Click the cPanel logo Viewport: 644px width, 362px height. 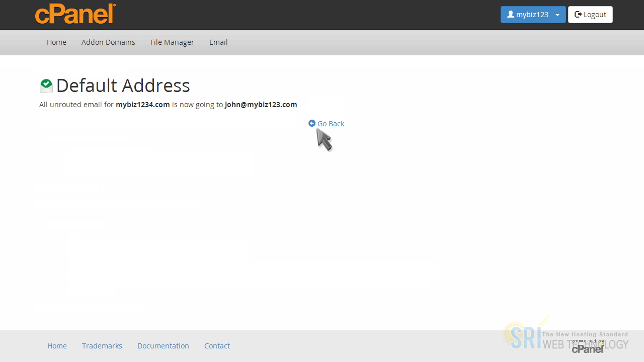[75, 14]
